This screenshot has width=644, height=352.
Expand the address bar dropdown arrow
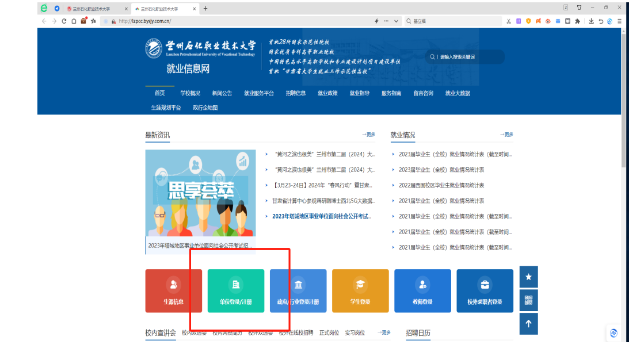(396, 21)
